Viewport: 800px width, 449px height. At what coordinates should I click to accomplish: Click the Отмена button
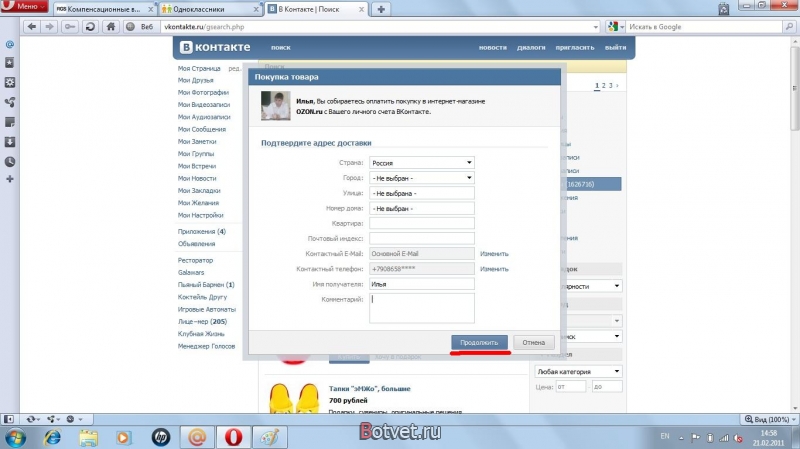click(534, 342)
